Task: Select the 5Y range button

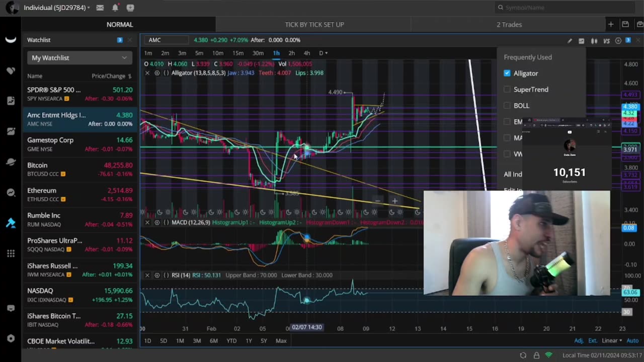Action: tap(264, 341)
